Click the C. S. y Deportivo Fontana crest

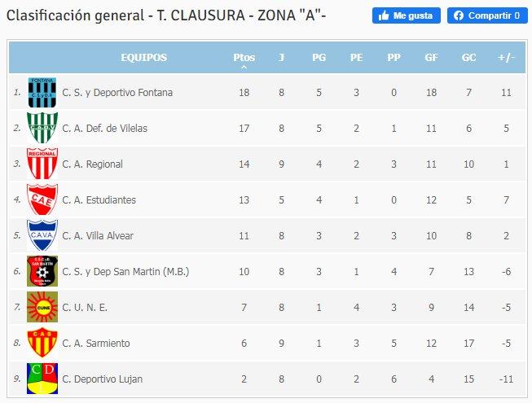coord(42,93)
